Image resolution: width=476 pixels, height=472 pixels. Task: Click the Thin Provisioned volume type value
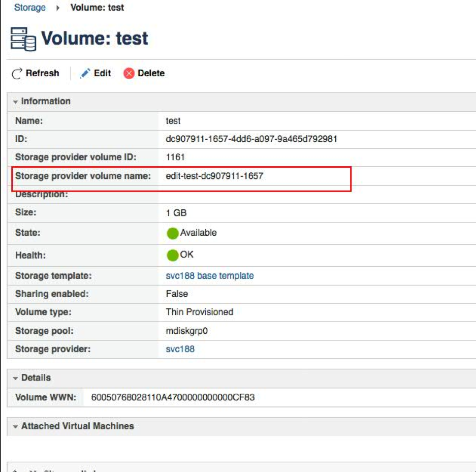coord(200,312)
